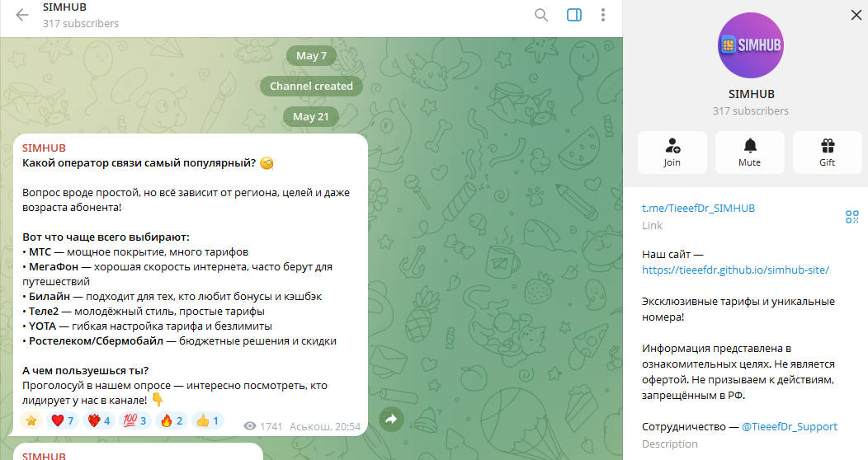Open the @TieeefDr_Support profile link
Screen dimensions: 868x460
[790, 427]
